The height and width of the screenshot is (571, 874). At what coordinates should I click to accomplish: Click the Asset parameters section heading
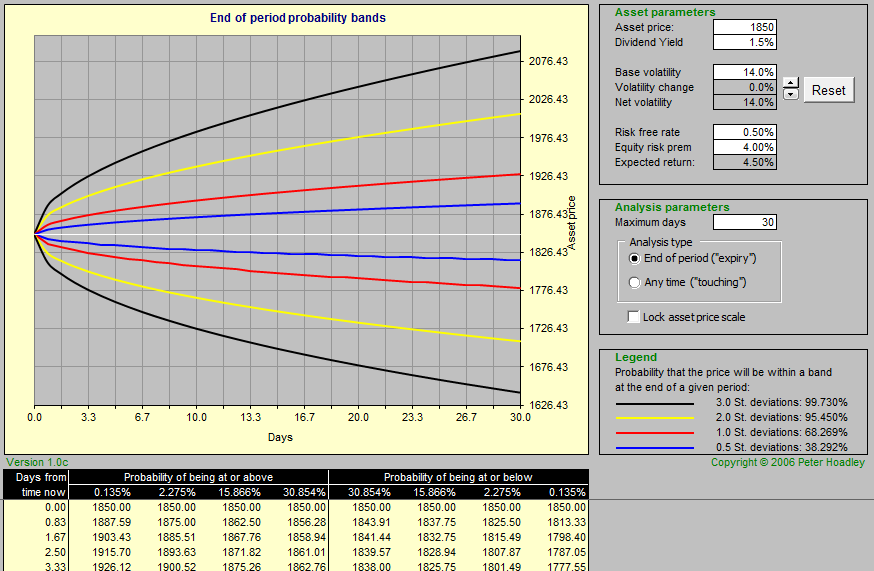pos(665,12)
